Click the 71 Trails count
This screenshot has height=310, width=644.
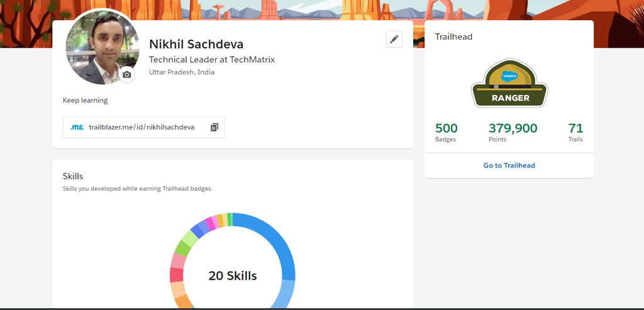tap(575, 128)
